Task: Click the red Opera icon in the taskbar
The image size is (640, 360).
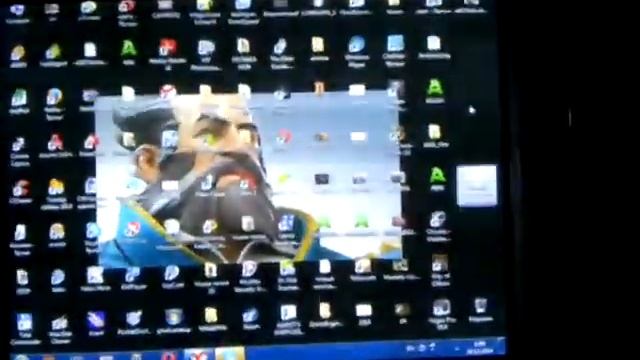Action: [169, 356]
